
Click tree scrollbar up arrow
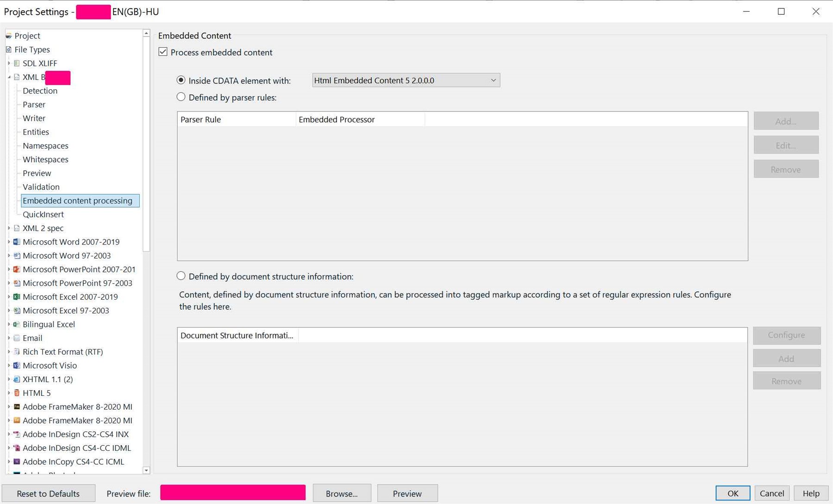click(x=146, y=33)
